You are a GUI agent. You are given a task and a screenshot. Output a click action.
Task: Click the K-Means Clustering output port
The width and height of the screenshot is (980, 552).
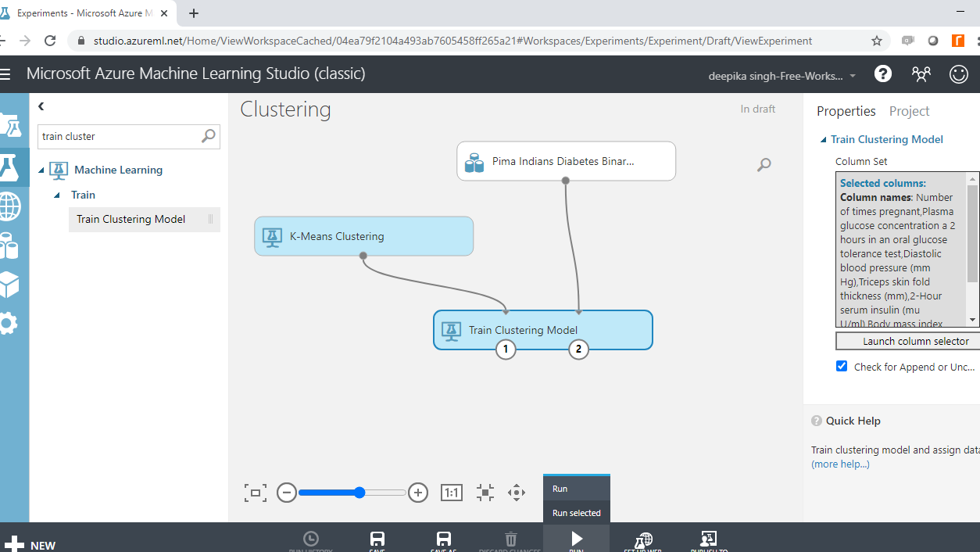363,256
